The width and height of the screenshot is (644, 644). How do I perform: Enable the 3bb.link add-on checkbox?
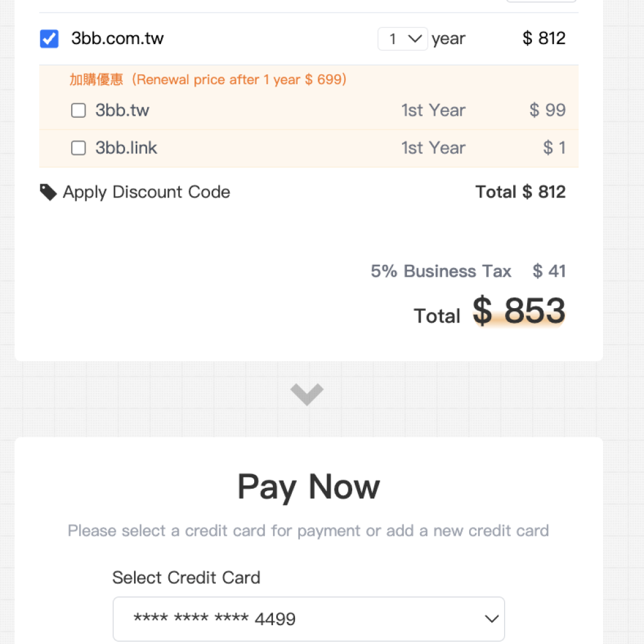coord(79,148)
